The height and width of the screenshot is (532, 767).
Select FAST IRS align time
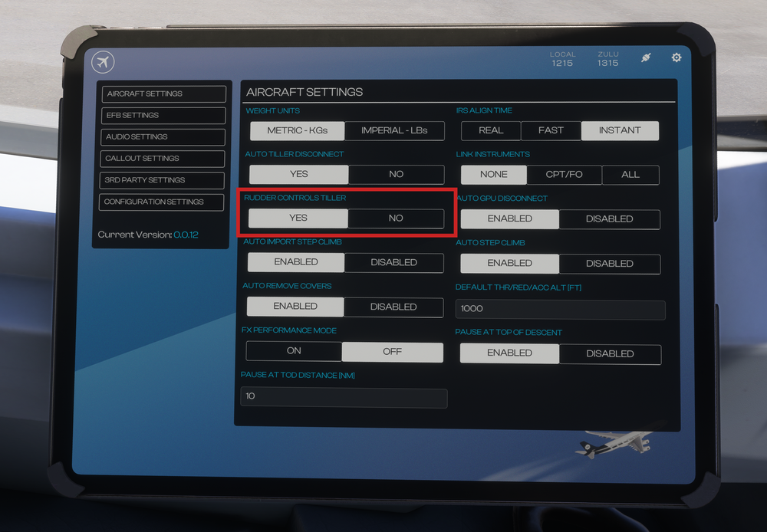pos(551,130)
